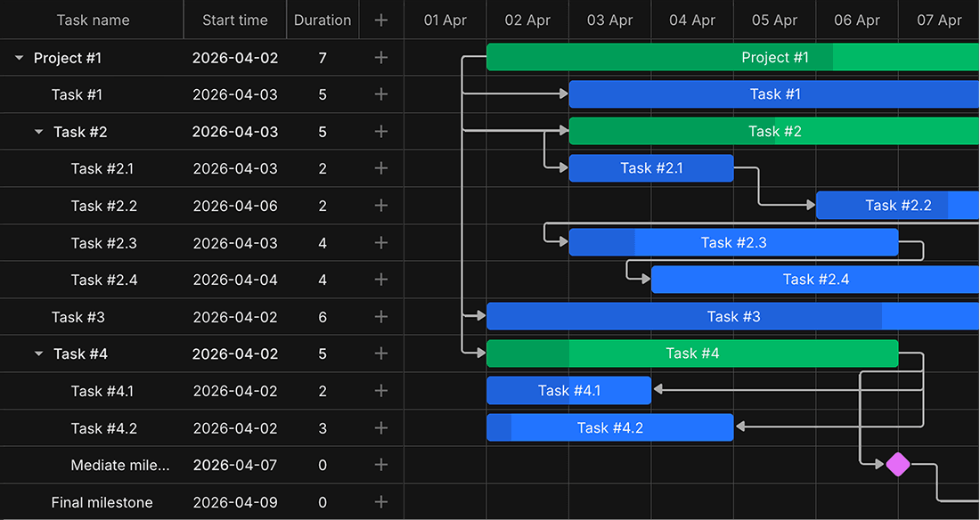
Task: Click the plus icon in the column header
Action: [x=381, y=20]
